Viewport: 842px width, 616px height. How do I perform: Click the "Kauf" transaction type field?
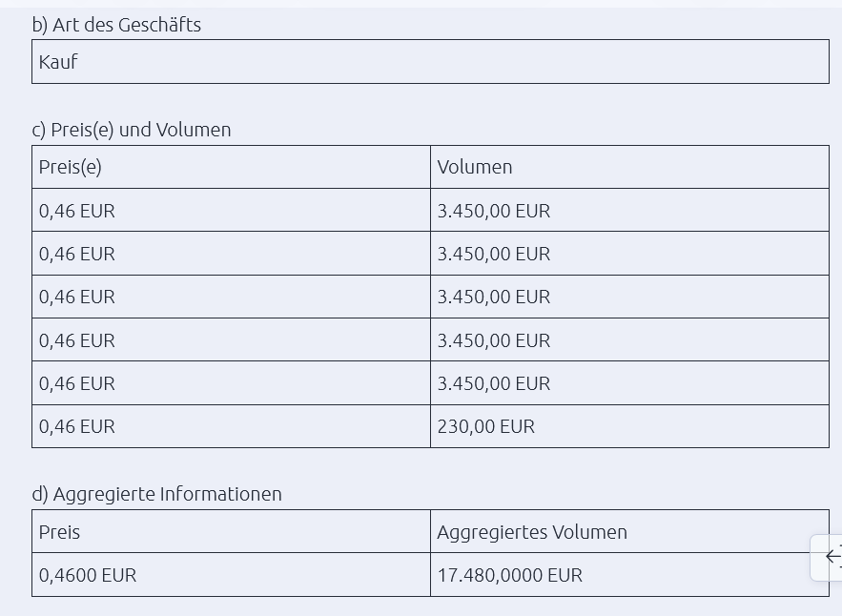[58, 62]
